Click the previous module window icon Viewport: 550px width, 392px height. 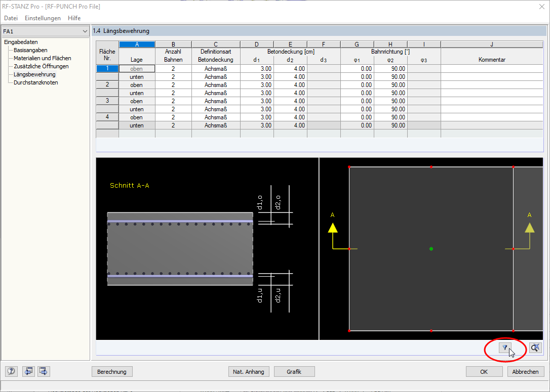(28, 371)
